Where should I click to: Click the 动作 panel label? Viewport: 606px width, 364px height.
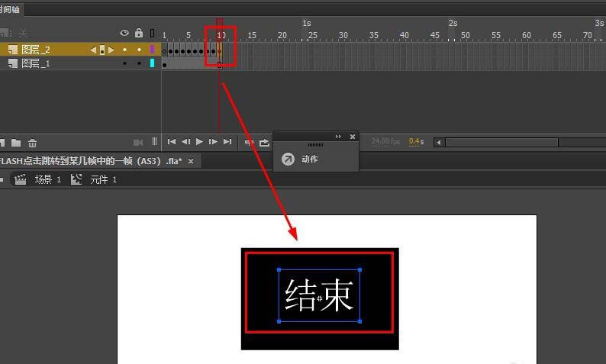tap(310, 159)
